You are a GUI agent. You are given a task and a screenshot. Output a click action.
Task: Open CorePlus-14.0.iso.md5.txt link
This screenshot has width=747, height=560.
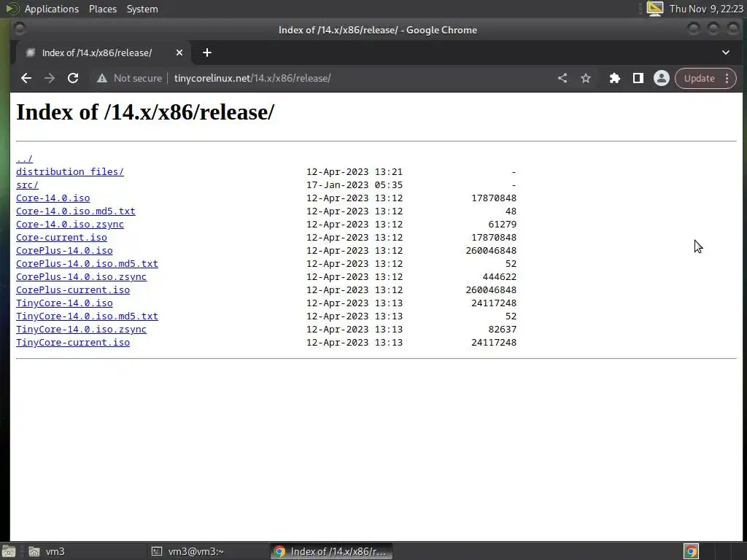coord(88,264)
